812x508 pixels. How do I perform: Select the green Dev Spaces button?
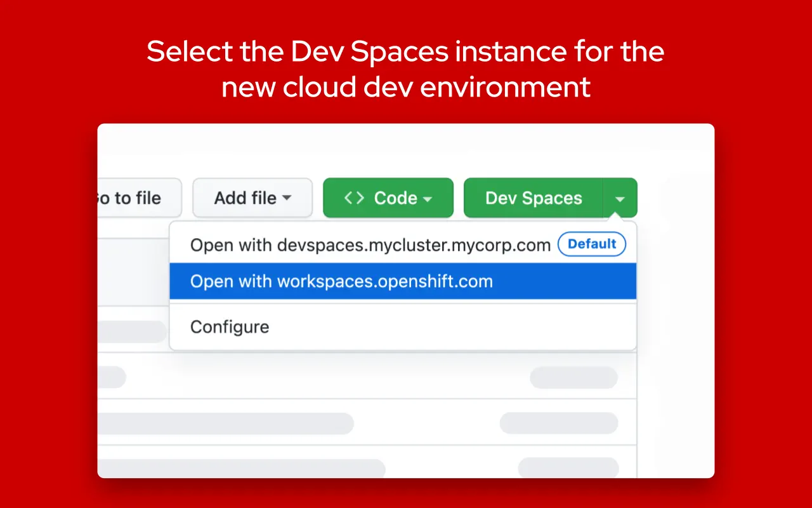click(535, 197)
